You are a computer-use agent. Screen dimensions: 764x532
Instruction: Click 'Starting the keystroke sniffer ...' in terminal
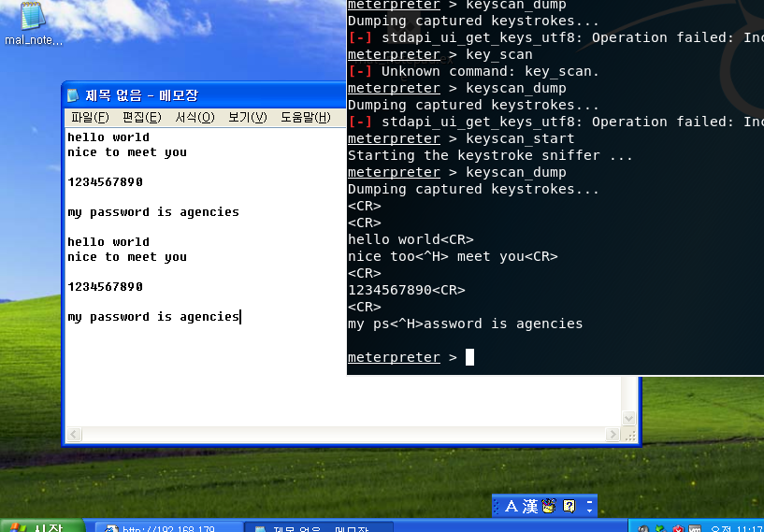490,155
